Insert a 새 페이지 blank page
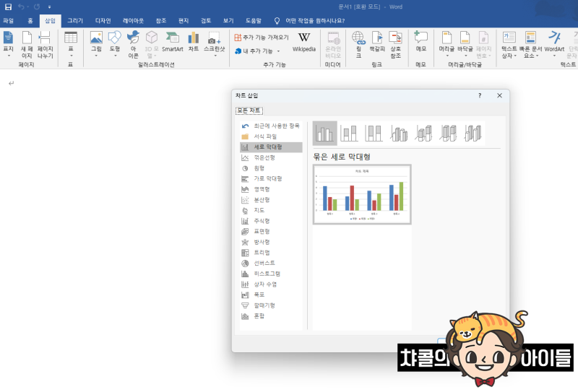 pos(27,45)
